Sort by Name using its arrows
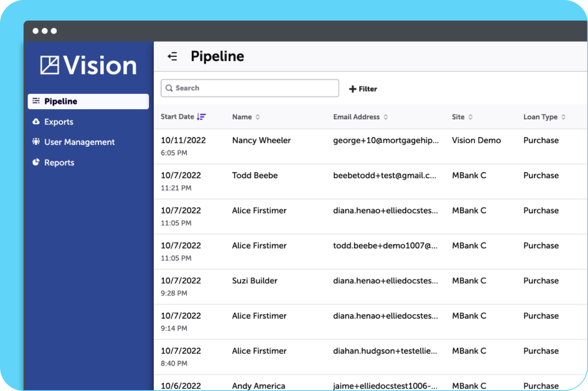 [x=258, y=117]
